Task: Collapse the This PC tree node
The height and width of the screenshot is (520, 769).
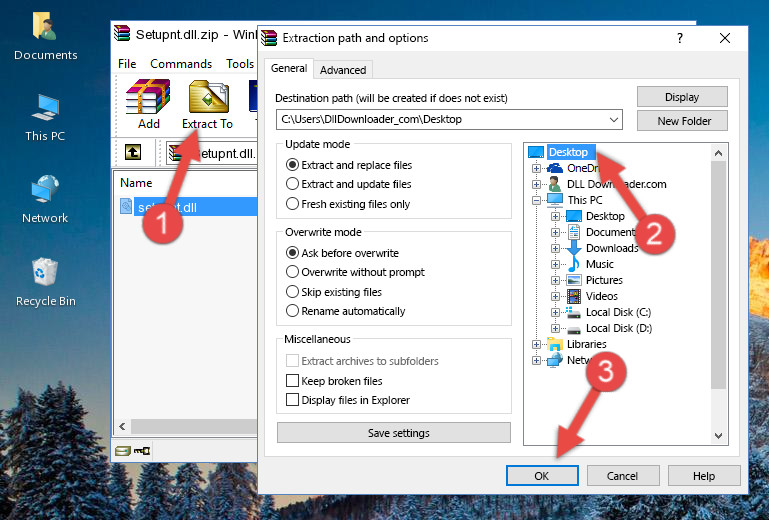Action: [x=536, y=200]
